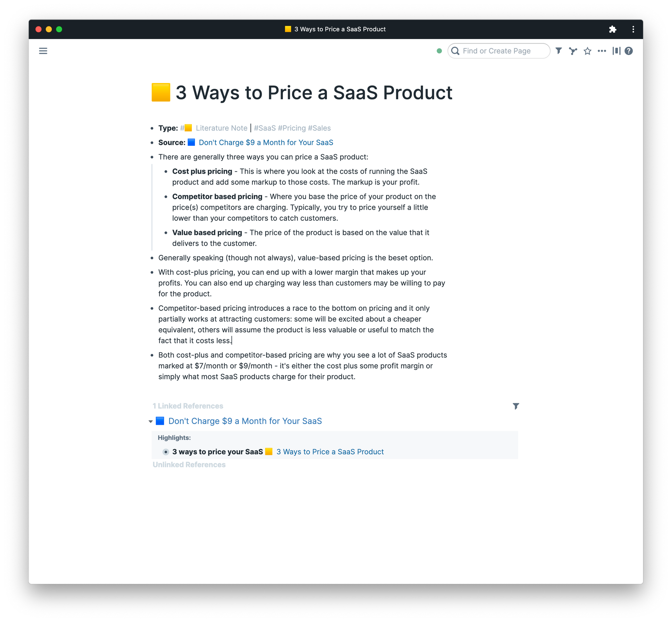
Task: Filter linked references with funnel icon
Action: click(x=516, y=406)
